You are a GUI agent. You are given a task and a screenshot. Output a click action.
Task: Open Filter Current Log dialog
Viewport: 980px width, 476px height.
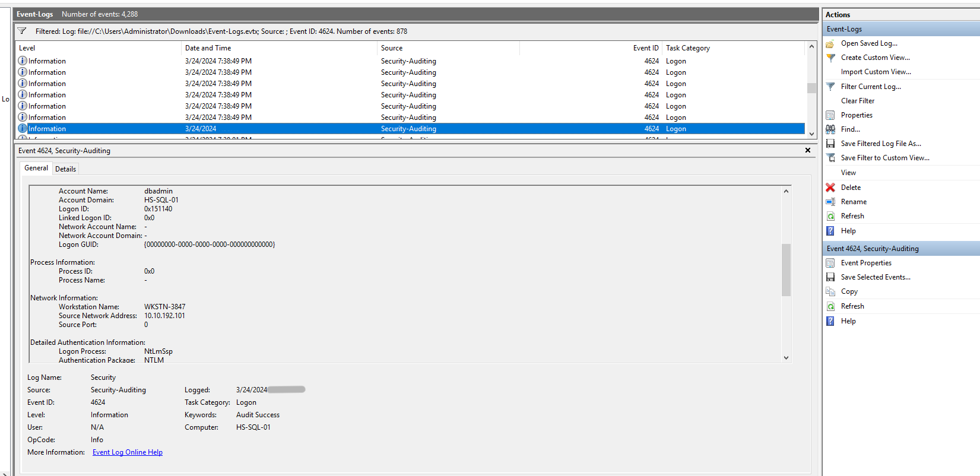871,87
